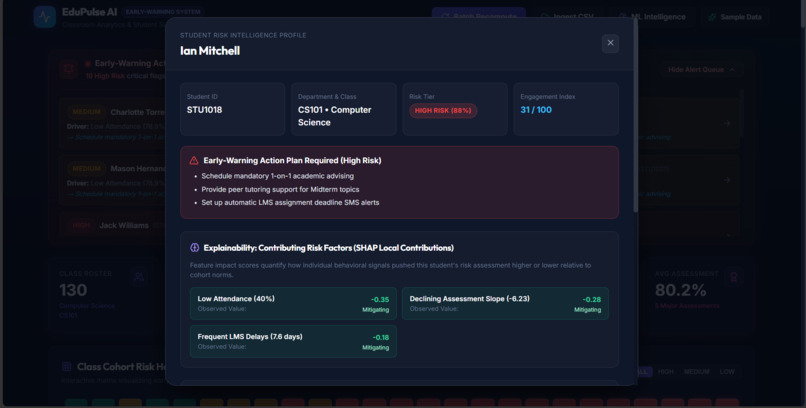Click the Class Roster people icon
The image size is (806, 408).
pos(139,278)
